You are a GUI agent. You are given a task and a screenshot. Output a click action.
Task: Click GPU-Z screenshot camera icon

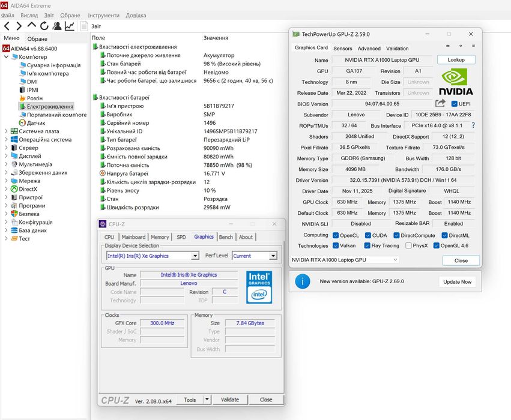(x=448, y=46)
